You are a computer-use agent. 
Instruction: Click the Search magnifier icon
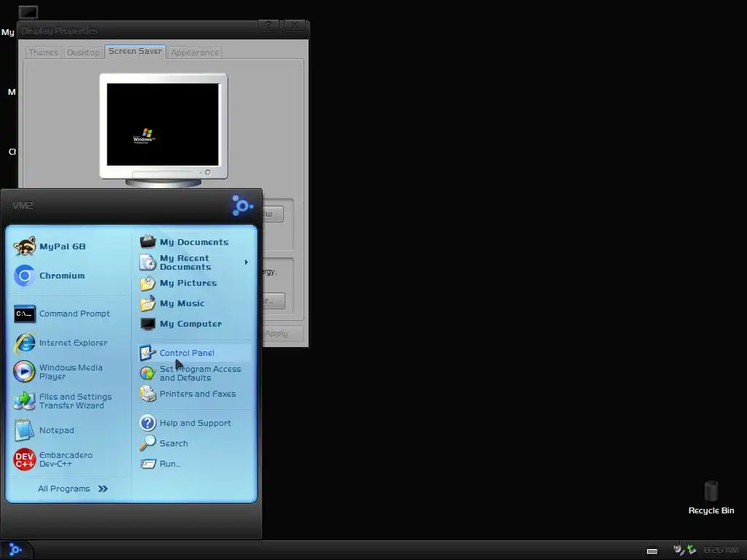pos(147,443)
